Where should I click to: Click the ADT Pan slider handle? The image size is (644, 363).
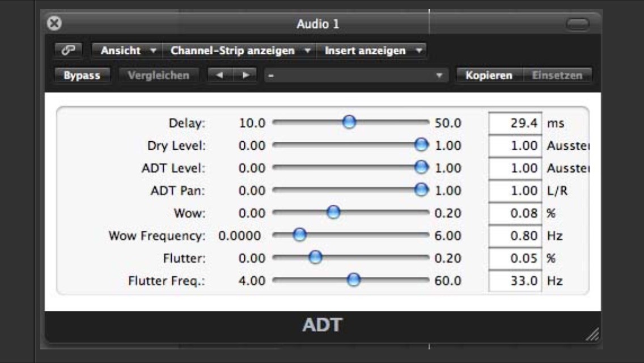coord(421,189)
